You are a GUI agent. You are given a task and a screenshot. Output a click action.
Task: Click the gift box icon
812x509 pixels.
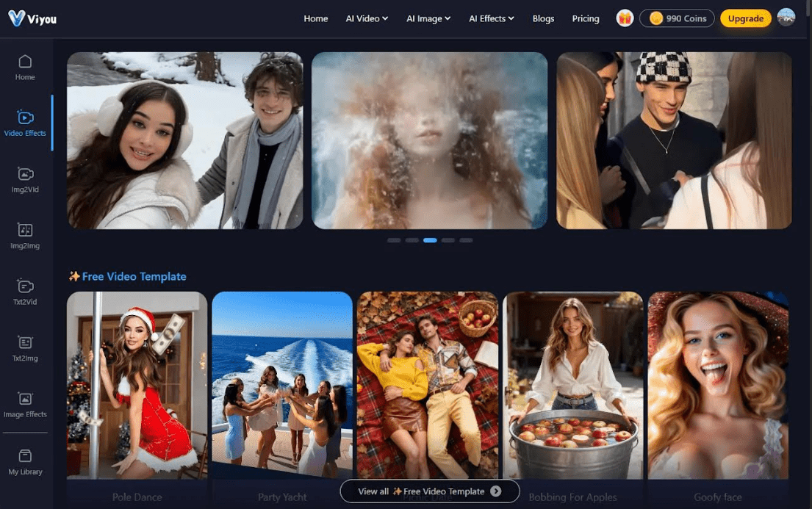pyautogui.click(x=625, y=18)
